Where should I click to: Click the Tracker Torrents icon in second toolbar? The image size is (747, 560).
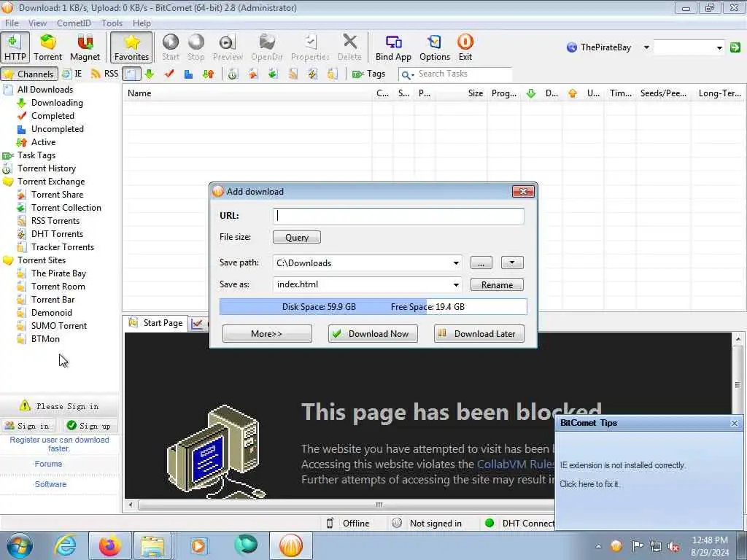click(x=333, y=74)
